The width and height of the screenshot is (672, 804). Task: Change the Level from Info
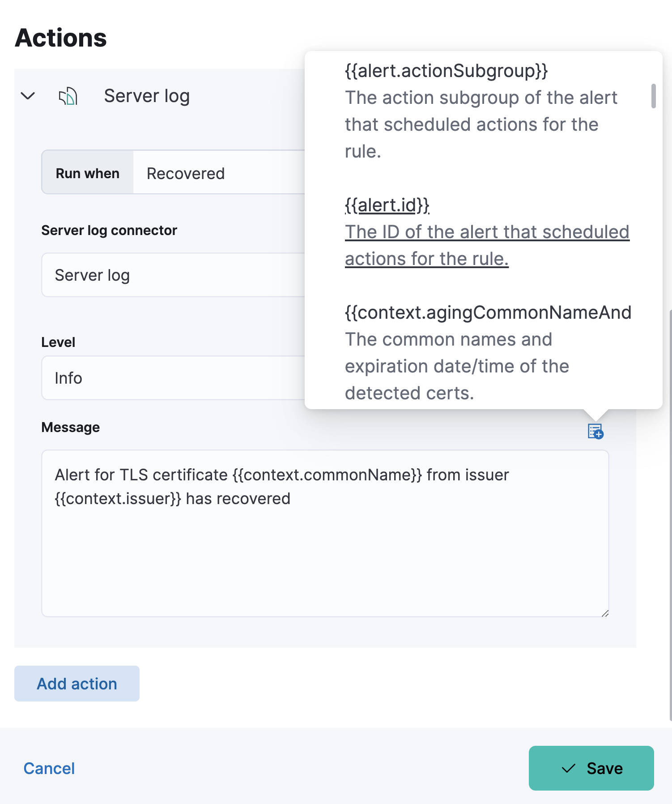tap(179, 378)
